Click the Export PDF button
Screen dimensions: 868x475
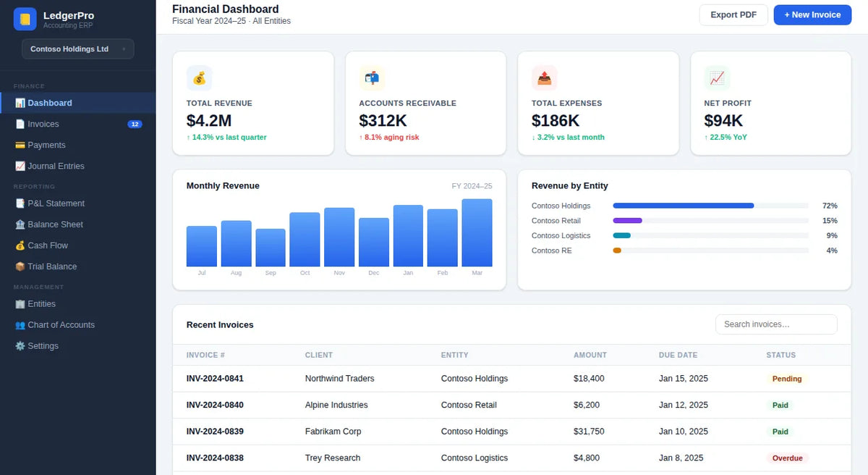pos(733,14)
